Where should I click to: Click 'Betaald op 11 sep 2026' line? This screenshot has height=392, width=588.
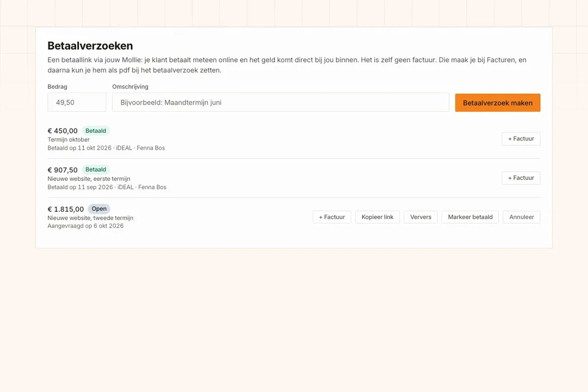tap(107, 187)
